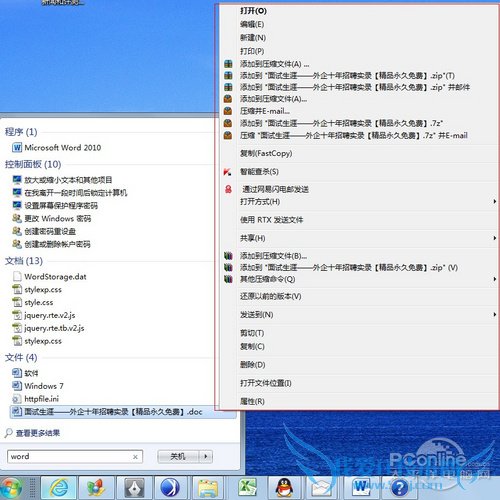Choose 编辑(E) in the context menu

pyautogui.click(x=252, y=24)
